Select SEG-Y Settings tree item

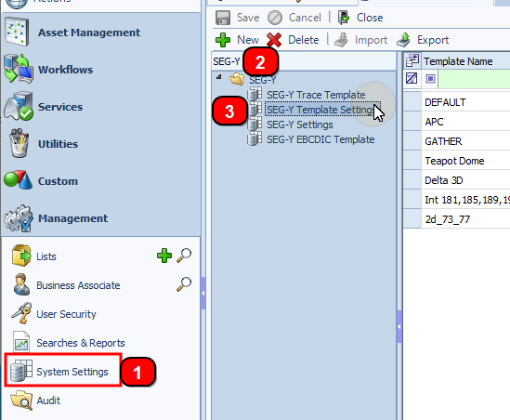(x=299, y=125)
